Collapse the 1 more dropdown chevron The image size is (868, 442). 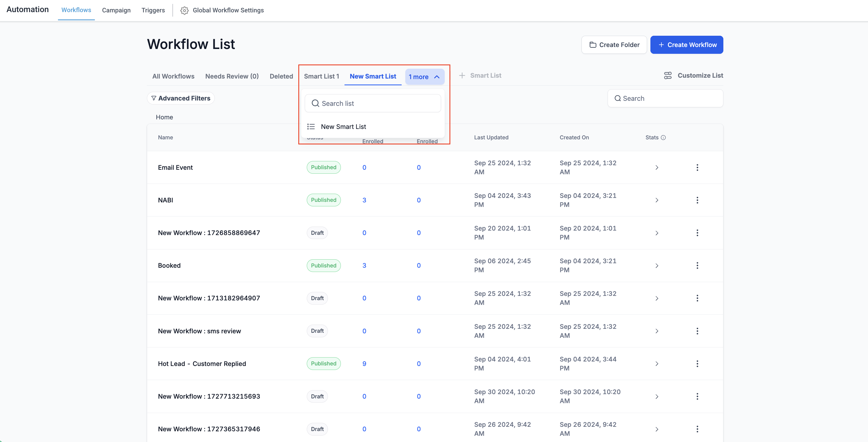tap(437, 77)
